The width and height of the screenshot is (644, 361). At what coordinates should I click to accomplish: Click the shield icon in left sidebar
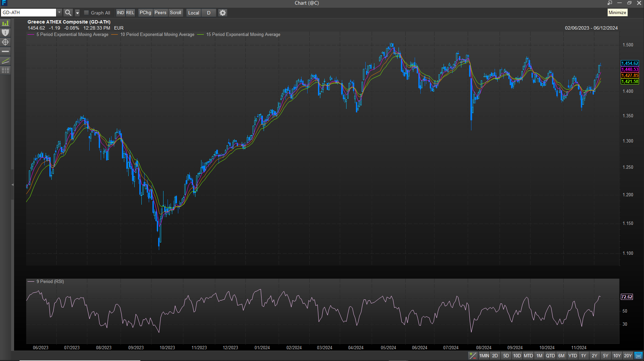pyautogui.click(x=5, y=33)
